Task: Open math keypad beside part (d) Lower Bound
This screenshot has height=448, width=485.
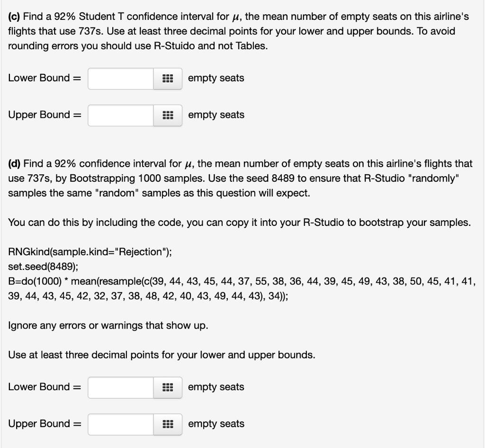Action: pyautogui.click(x=168, y=387)
